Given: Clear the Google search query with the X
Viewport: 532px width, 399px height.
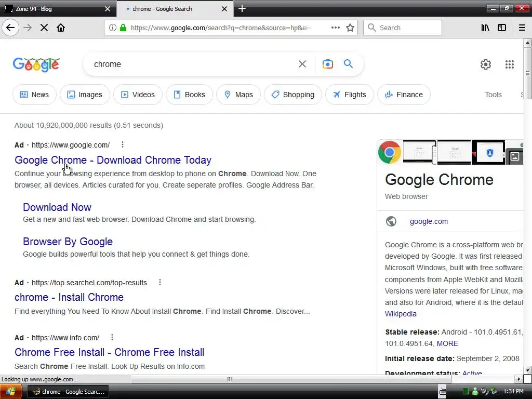Looking at the screenshot, I should pos(302,64).
